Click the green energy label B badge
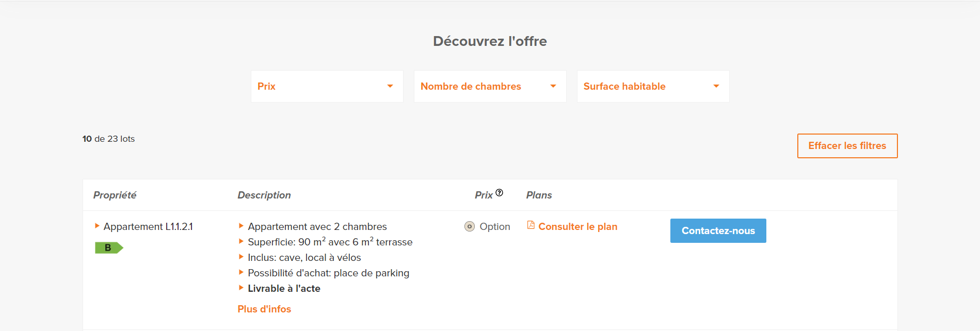This screenshot has width=980, height=331. click(108, 248)
